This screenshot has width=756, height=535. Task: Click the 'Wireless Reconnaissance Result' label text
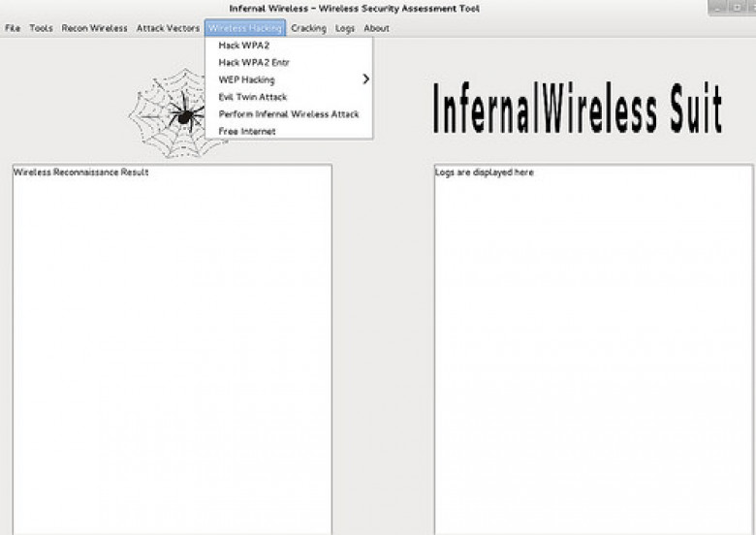click(81, 173)
